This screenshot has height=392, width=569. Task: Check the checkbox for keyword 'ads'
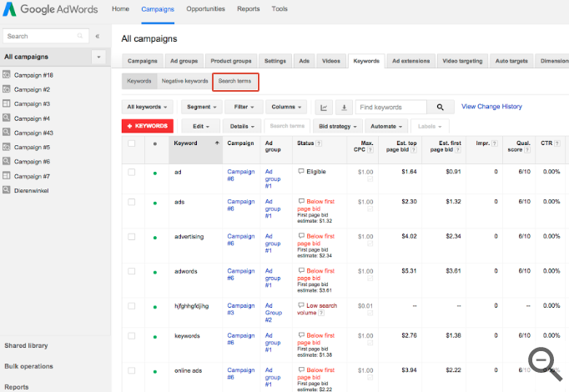pos(131,202)
